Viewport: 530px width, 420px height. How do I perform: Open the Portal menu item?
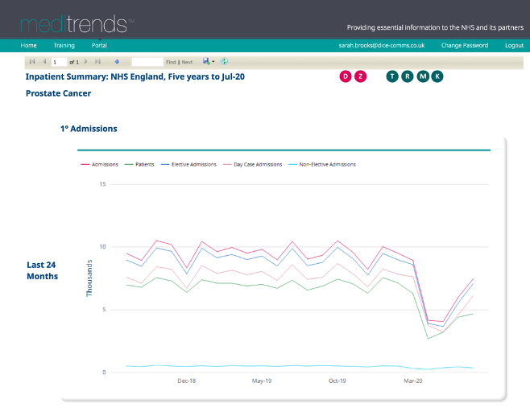[99, 45]
